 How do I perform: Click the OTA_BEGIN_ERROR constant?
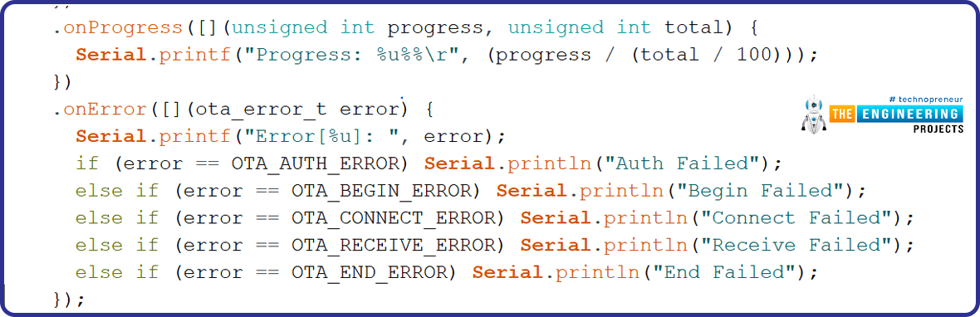click(x=385, y=191)
